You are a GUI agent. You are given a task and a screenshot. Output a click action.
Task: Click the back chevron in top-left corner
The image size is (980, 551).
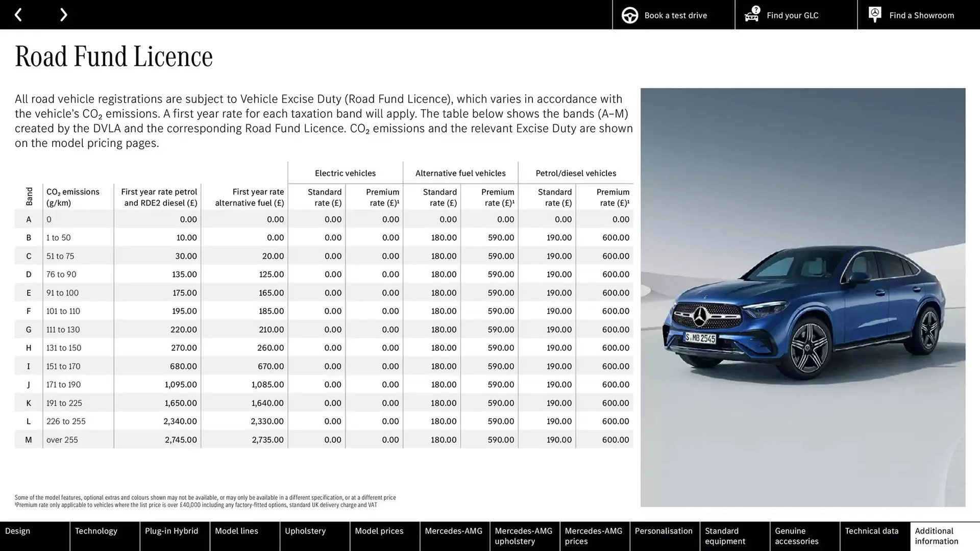click(x=18, y=14)
